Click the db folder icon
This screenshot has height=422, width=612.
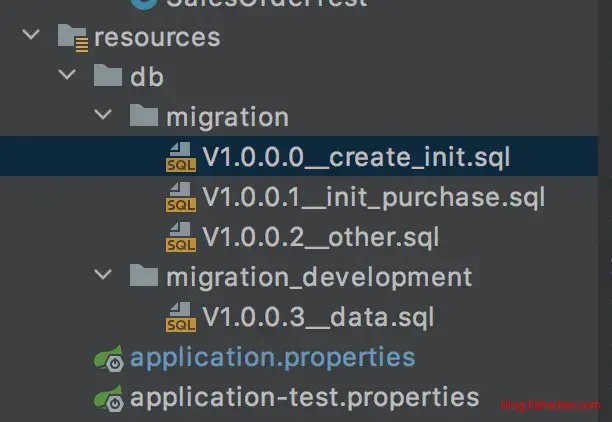pyautogui.click(x=108, y=77)
